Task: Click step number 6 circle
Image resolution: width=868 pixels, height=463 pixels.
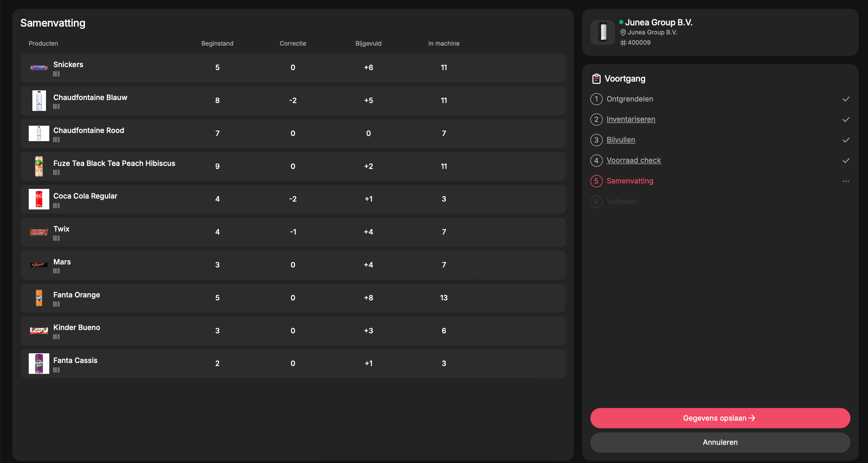Action: coord(596,202)
